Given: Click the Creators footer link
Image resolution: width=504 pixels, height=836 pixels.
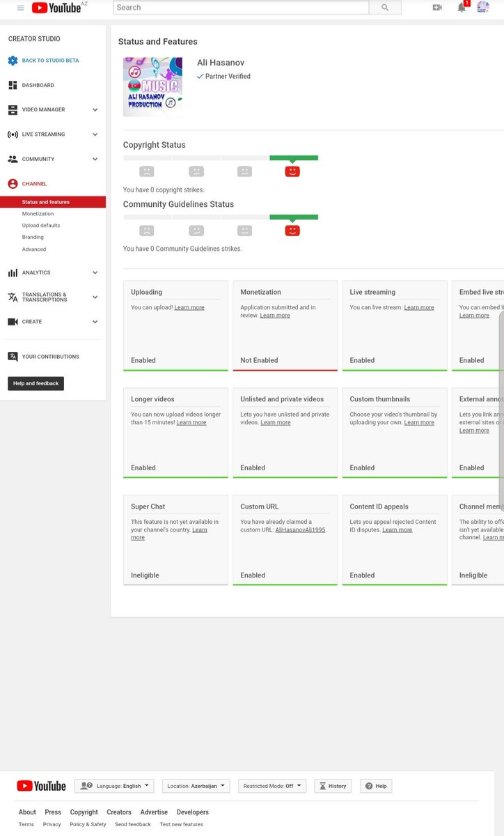Looking at the screenshot, I should tap(119, 812).
